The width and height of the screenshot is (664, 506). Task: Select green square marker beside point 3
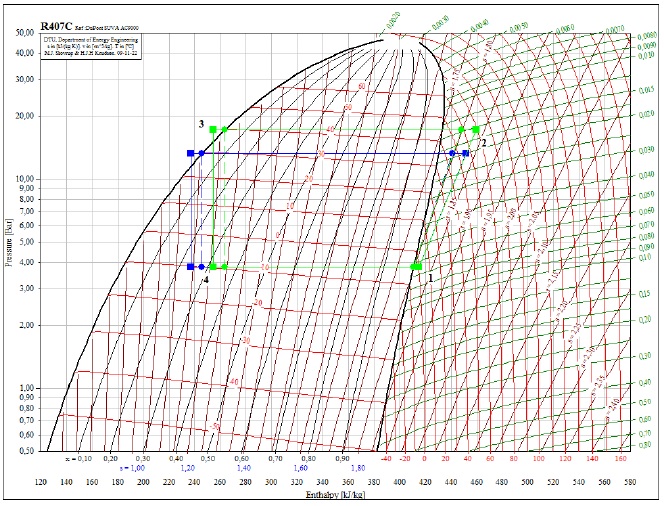tap(213, 129)
